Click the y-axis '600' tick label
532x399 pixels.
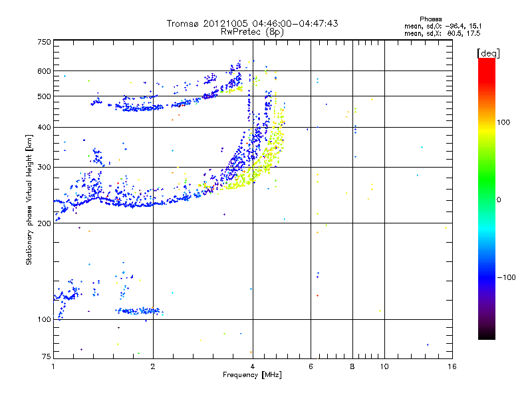44,71
